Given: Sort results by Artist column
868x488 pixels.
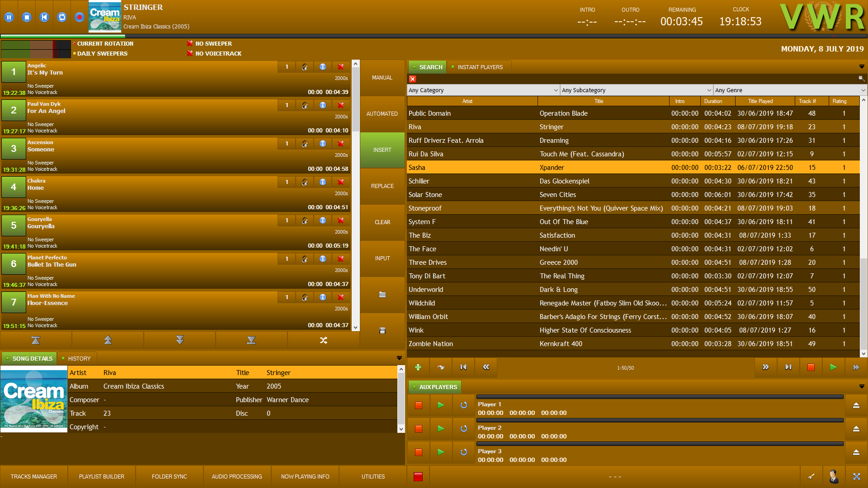Looking at the screenshot, I should point(472,101).
